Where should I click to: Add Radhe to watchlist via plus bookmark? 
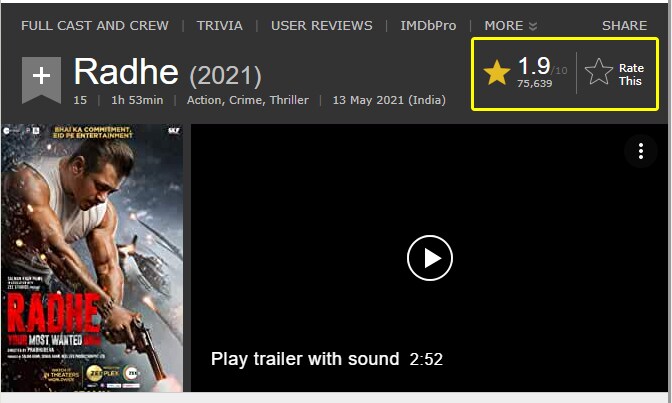pyautogui.click(x=41, y=80)
